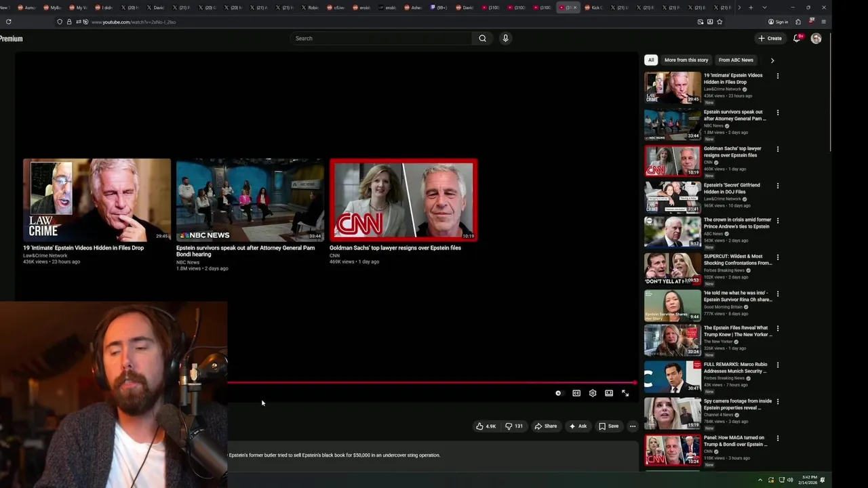Click the Ask button
Screen dimensions: 868x488
click(578, 426)
